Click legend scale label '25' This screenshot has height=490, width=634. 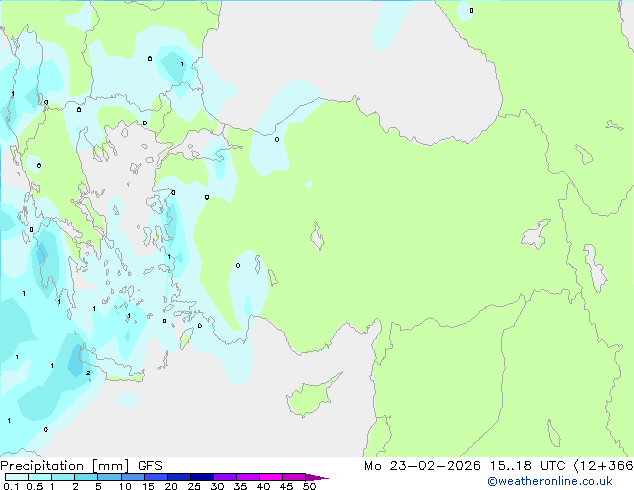pyautogui.click(x=194, y=486)
